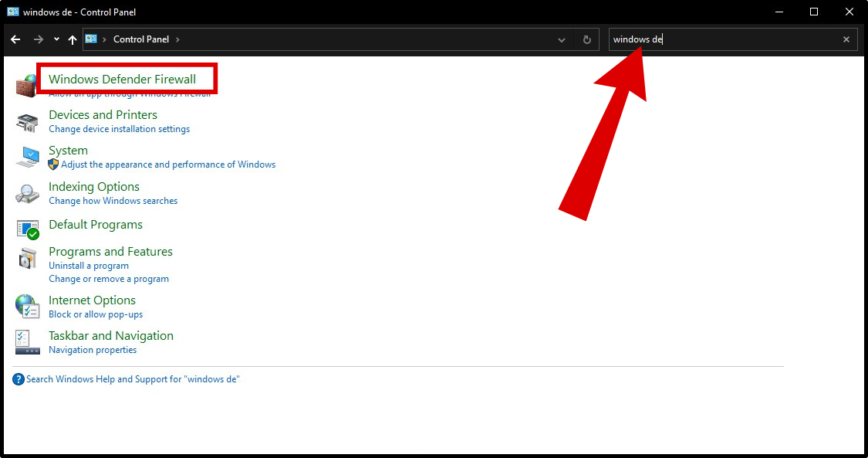Expand chevron after Control Panel breadcrumb
868x458 pixels.
177,39
